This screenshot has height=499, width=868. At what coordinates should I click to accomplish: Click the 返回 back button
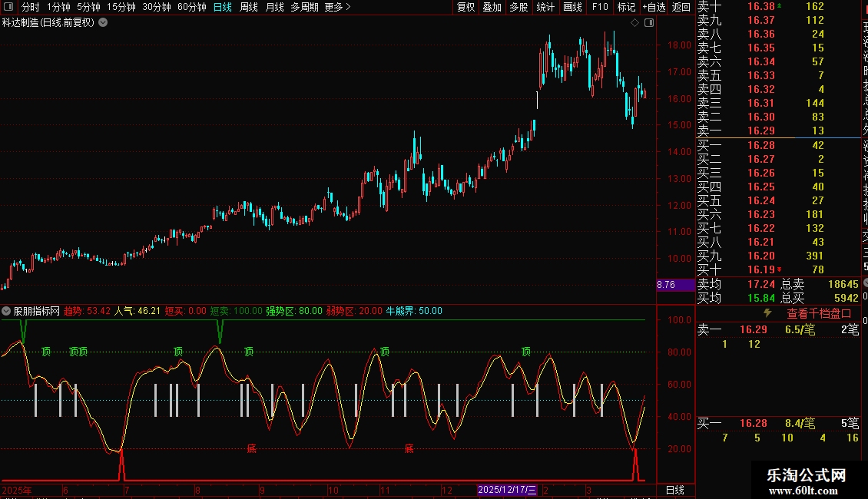point(681,7)
